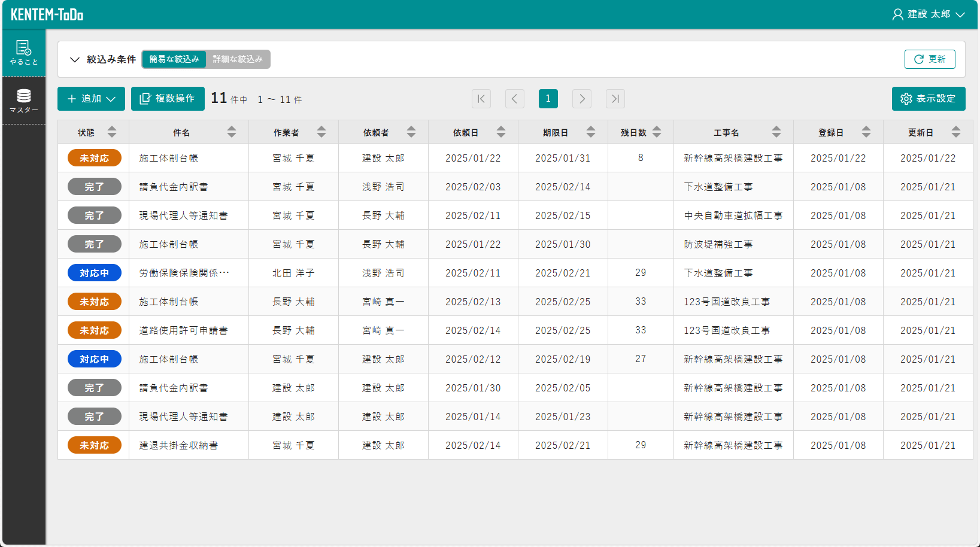Open the 建設 太郎 user menu
The width and height of the screenshot is (980, 547).
point(928,14)
